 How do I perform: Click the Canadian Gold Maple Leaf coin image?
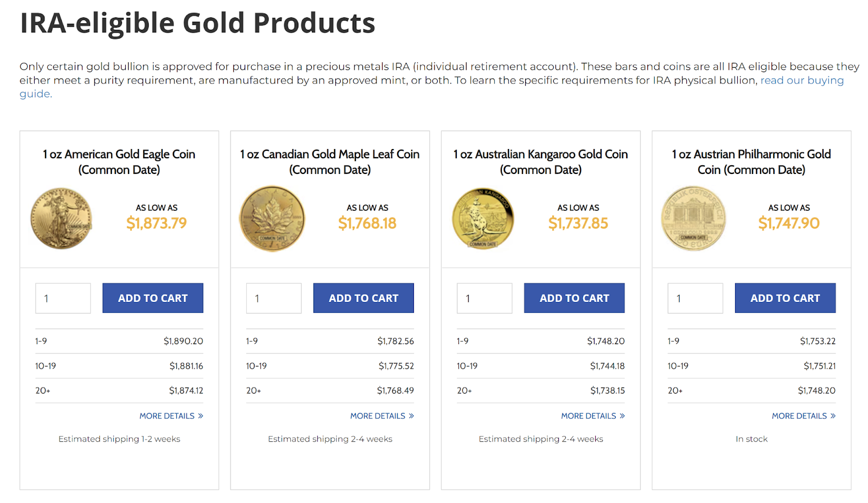272,219
